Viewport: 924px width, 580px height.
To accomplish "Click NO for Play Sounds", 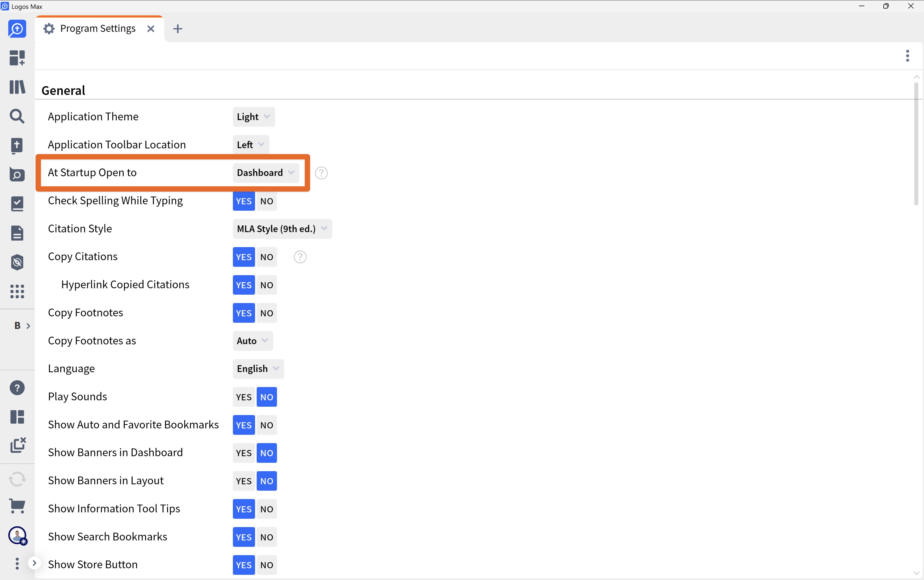I will (267, 397).
